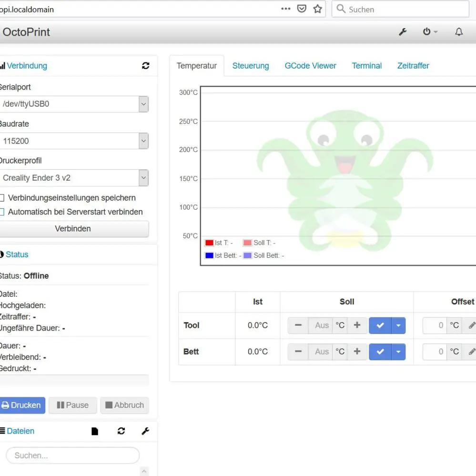Open the Zeitraffer tab

[413, 66]
